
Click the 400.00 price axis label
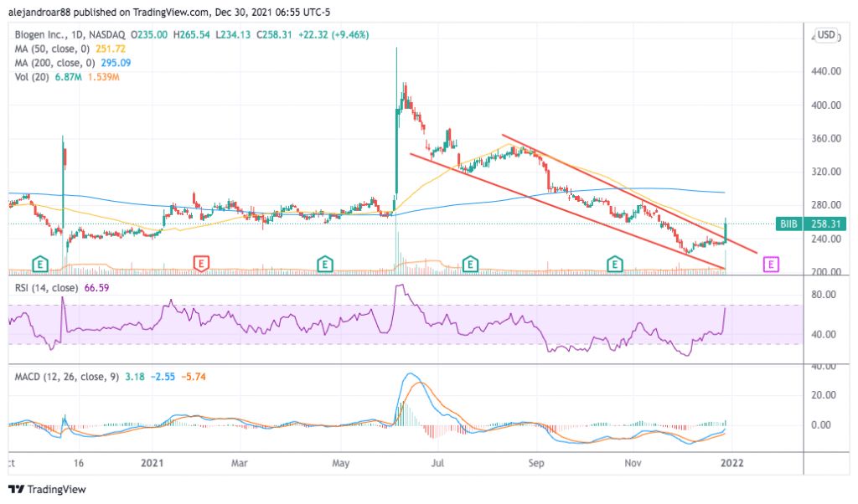pos(826,105)
